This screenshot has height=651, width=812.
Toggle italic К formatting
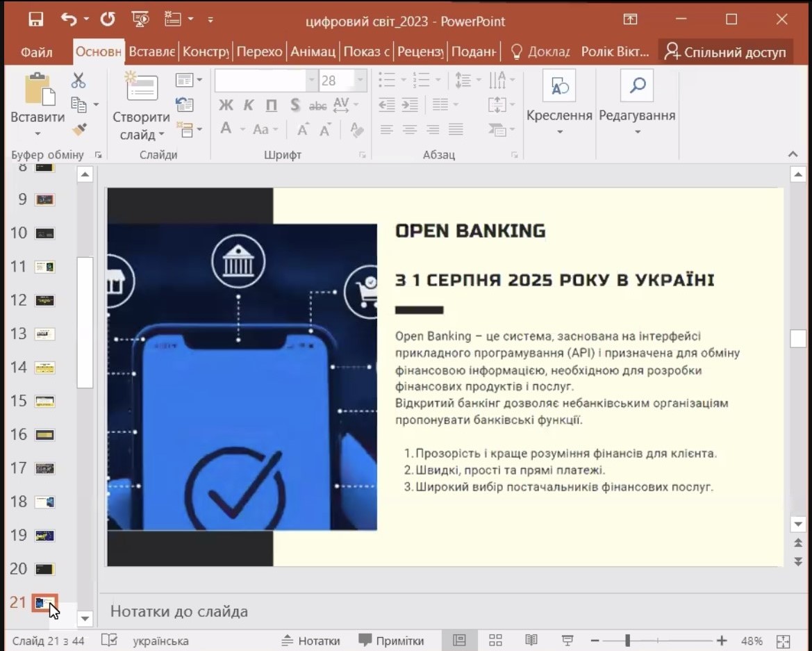pyautogui.click(x=249, y=106)
